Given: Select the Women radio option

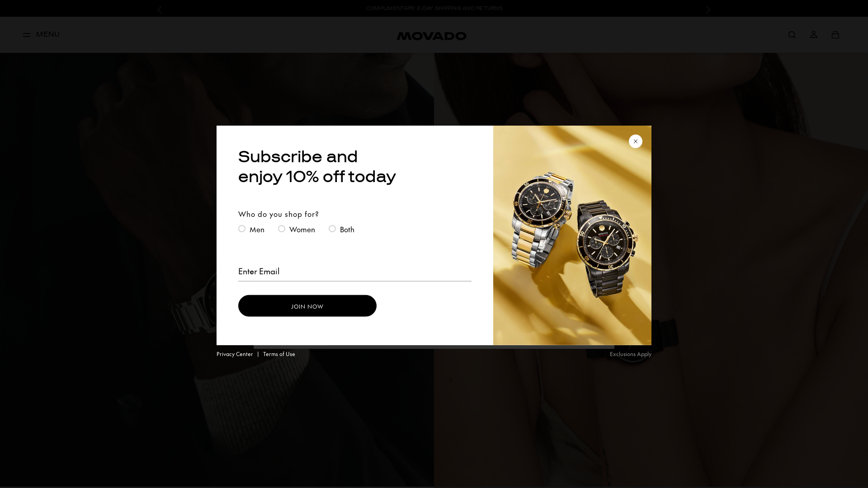Looking at the screenshot, I should point(282,229).
